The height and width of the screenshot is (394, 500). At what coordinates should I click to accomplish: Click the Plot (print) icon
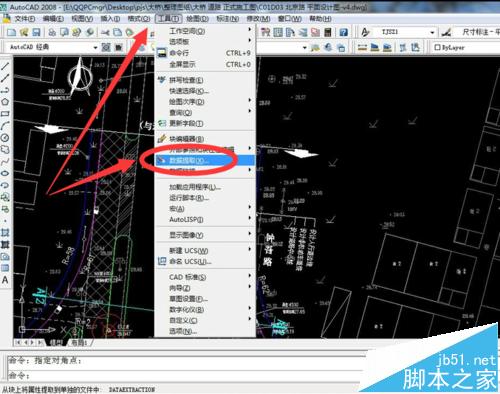52,32
